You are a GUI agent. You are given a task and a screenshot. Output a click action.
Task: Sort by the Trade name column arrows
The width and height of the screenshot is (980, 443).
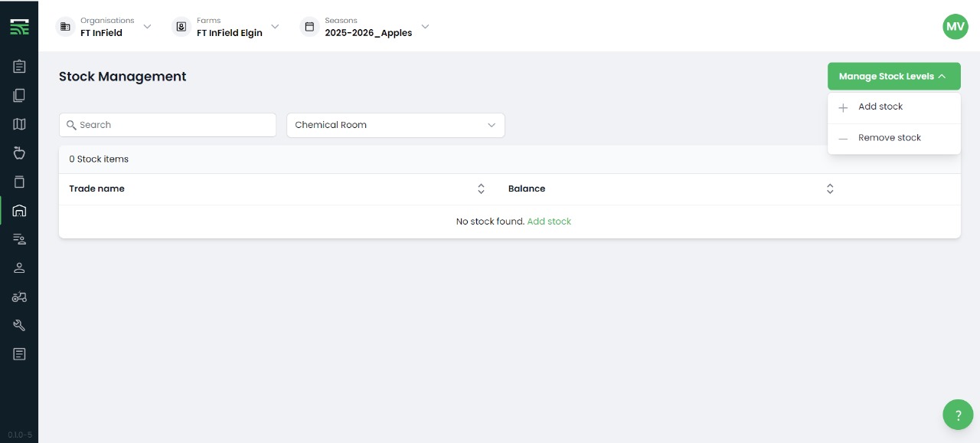(481, 189)
